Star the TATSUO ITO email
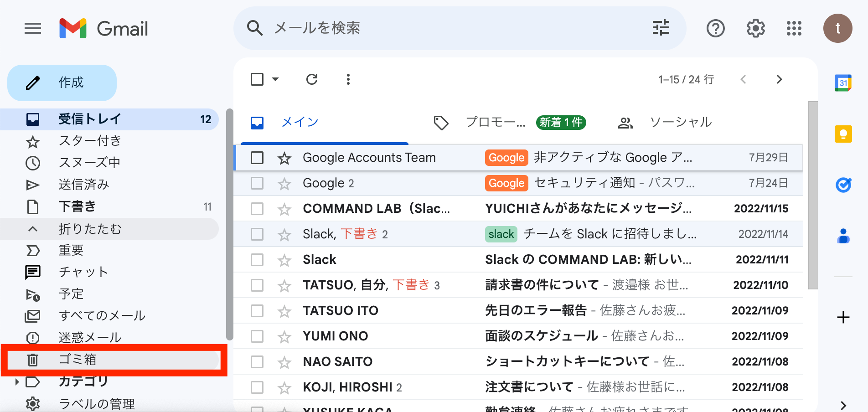 (284, 311)
